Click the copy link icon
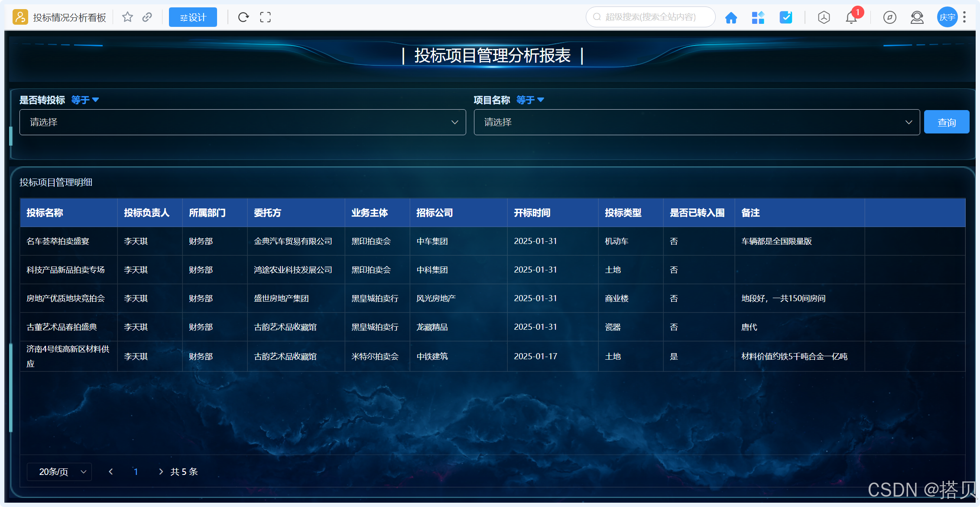 [x=147, y=17]
